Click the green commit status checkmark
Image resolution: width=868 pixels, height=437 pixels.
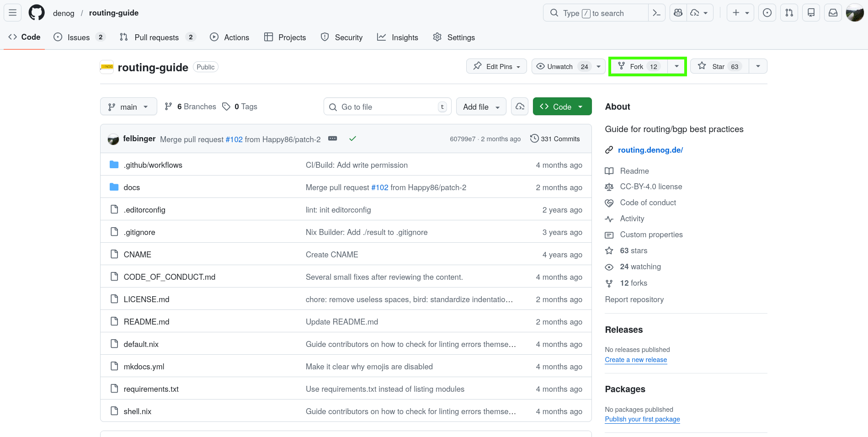352,139
